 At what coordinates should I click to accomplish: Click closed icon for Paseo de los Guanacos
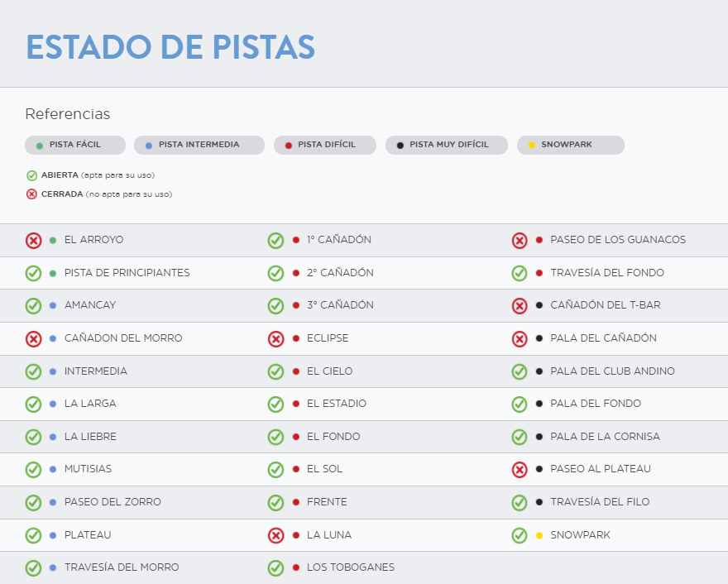519,241
